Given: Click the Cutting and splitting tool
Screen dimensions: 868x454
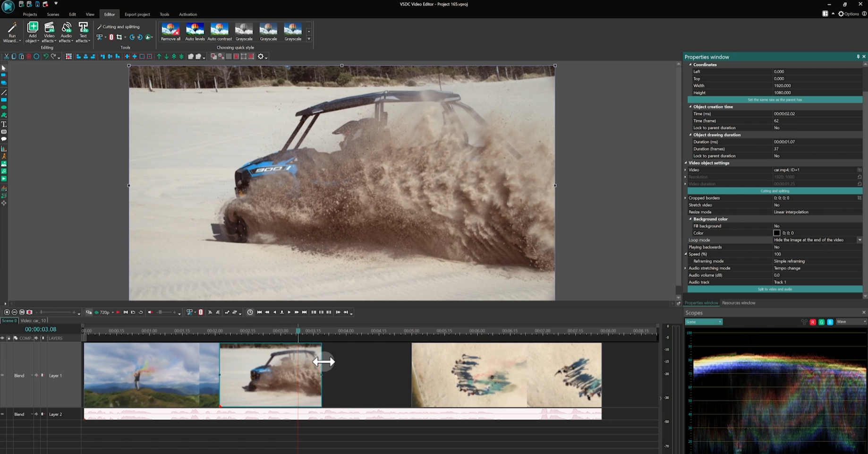Looking at the screenshot, I should pos(119,27).
